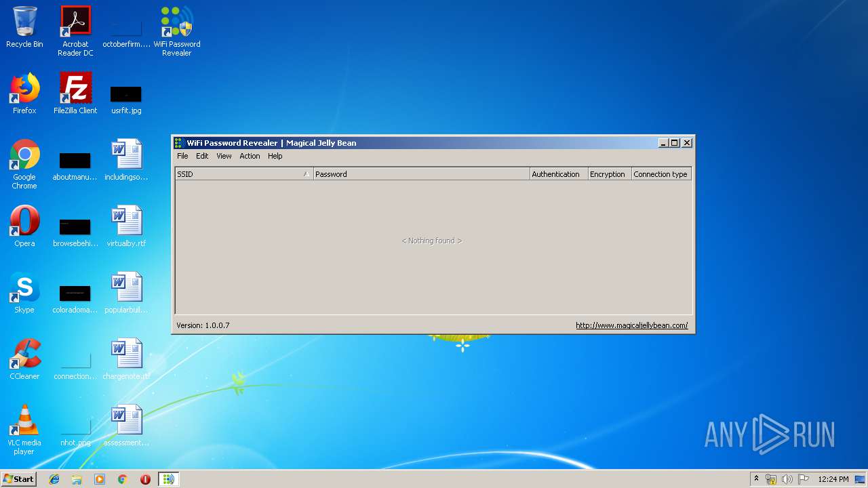Sort by the Authentication column header

[x=558, y=174]
